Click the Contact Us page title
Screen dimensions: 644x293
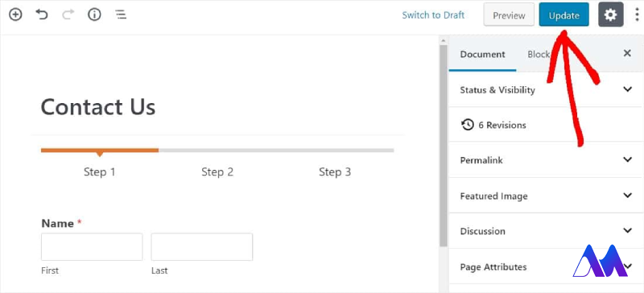[98, 107]
